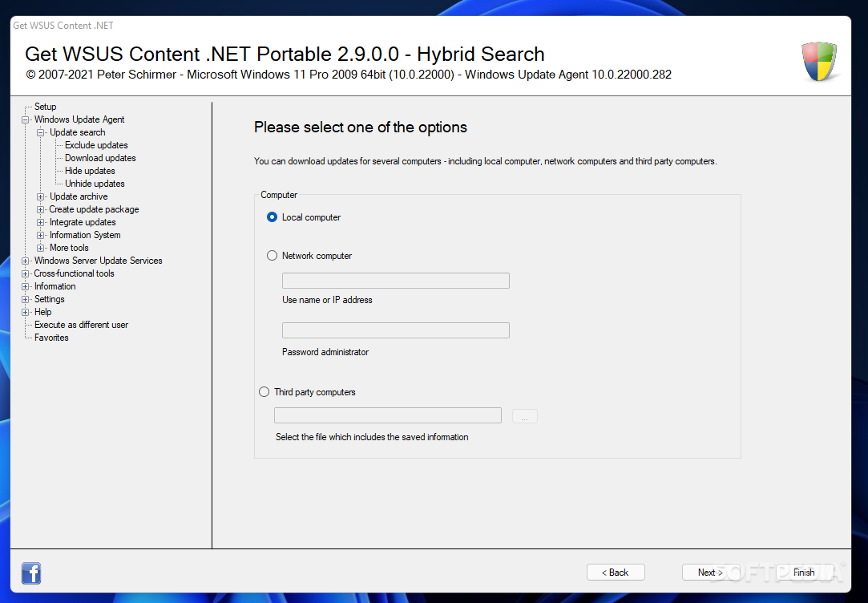Select Integrate updates tree label
Viewport: 868px width, 603px height.
pos(83,222)
